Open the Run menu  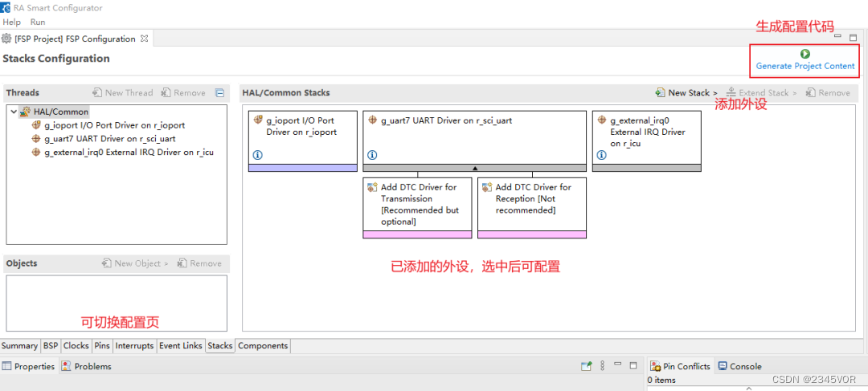tap(38, 22)
